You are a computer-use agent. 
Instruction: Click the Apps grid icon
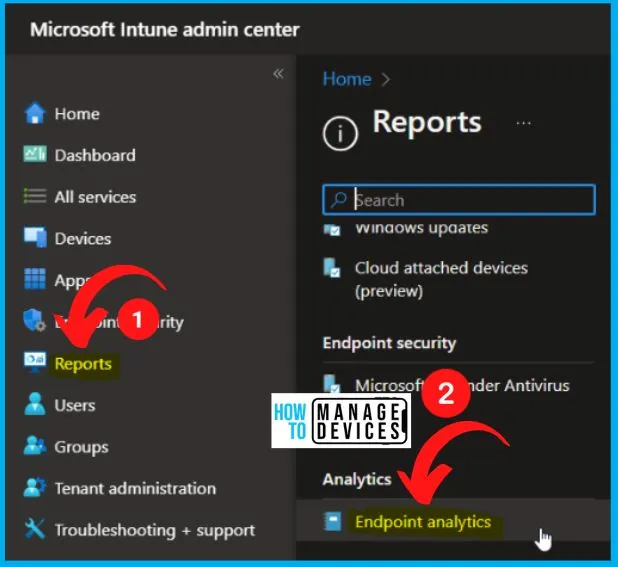[x=35, y=279]
